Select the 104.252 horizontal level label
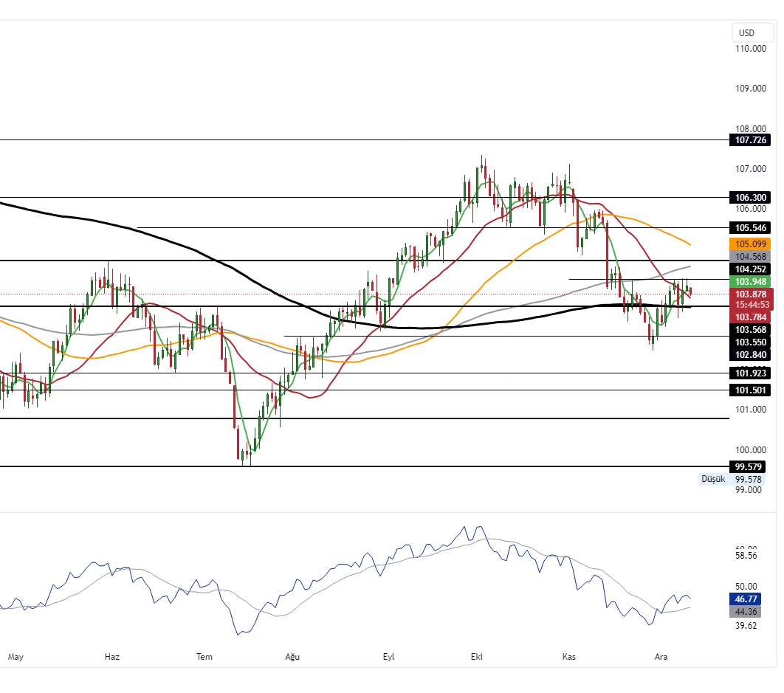The height and width of the screenshot is (693, 784). (x=749, y=269)
